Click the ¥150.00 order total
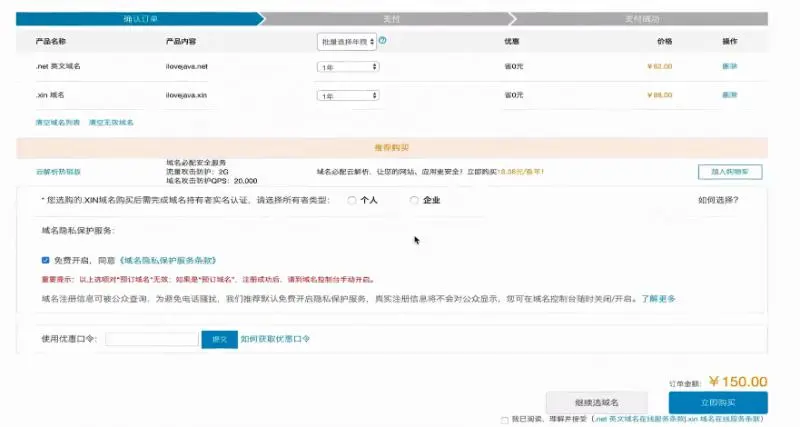The image size is (800, 427). (738, 382)
